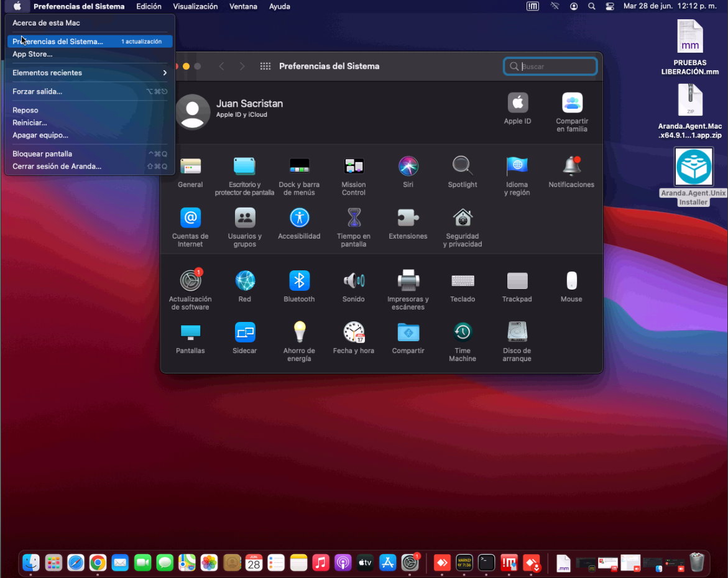
Task: Open Compartir en familia pane
Action: pos(572,103)
